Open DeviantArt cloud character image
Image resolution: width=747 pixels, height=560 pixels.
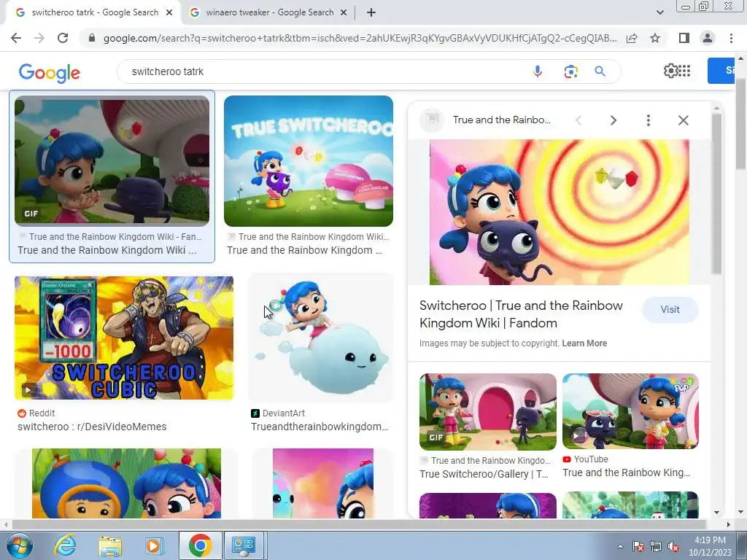coord(322,338)
